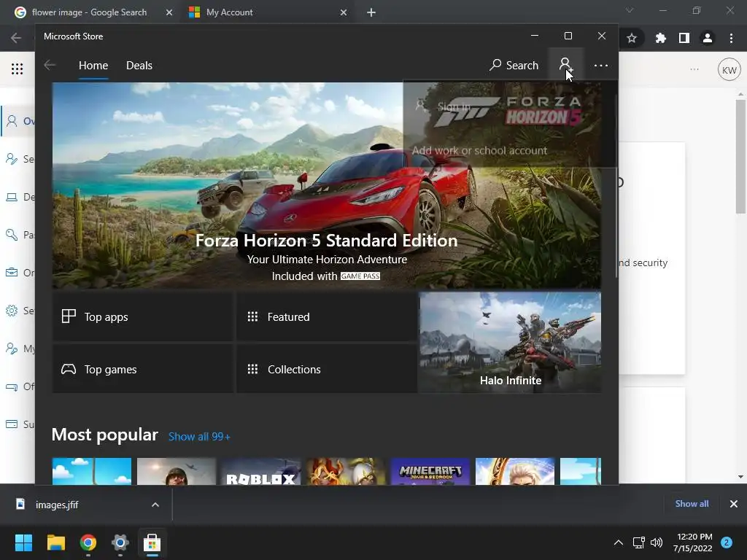Open Settings gear from taskbar

click(120, 542)
